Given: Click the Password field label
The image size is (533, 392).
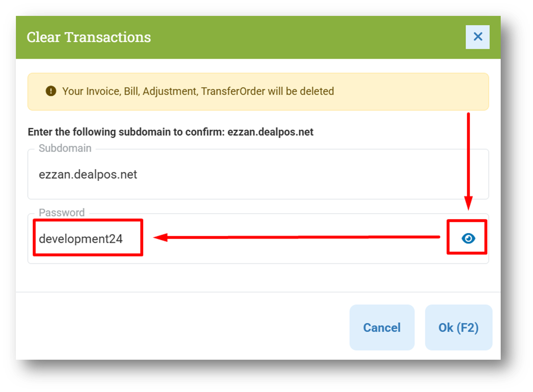Looking at the screenshot, I should (62, 213).
